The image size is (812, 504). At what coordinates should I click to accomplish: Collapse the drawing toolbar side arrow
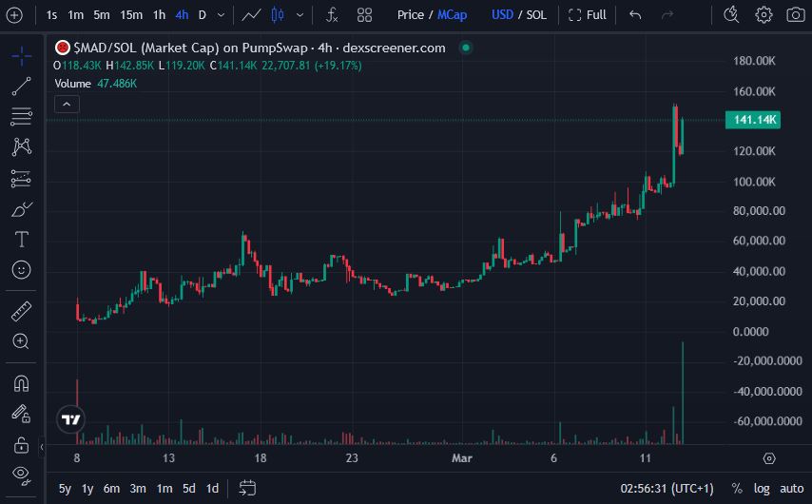(x=42, y=447)
